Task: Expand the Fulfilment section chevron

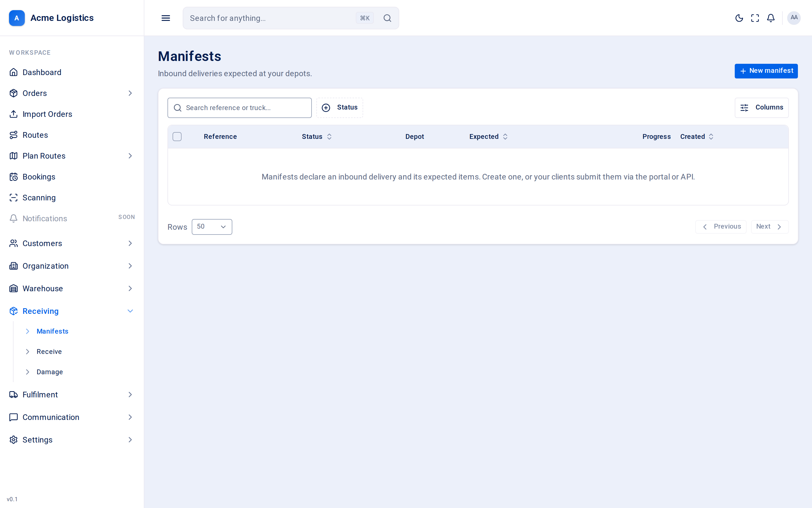Action: (x=130, y=395)
